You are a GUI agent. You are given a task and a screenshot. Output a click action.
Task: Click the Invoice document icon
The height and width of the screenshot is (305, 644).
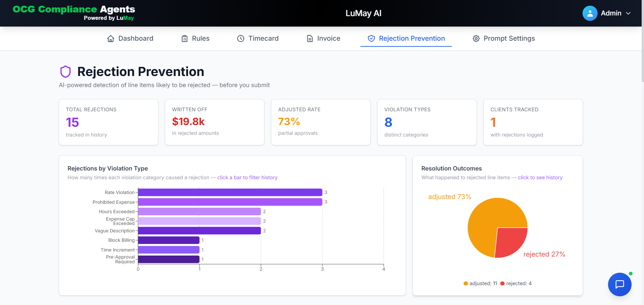click(x=310, y=39)
